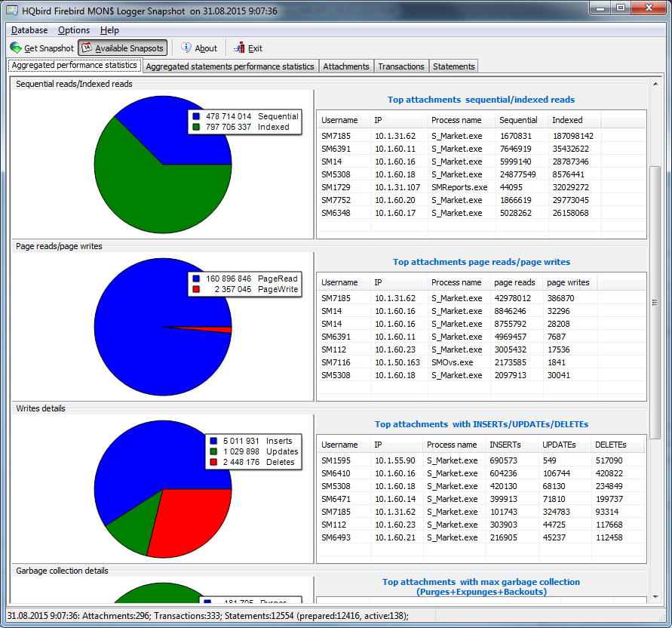The image size is (672, 628).
Task: Click the DELETEs column header
Action: tap(610, 445)
